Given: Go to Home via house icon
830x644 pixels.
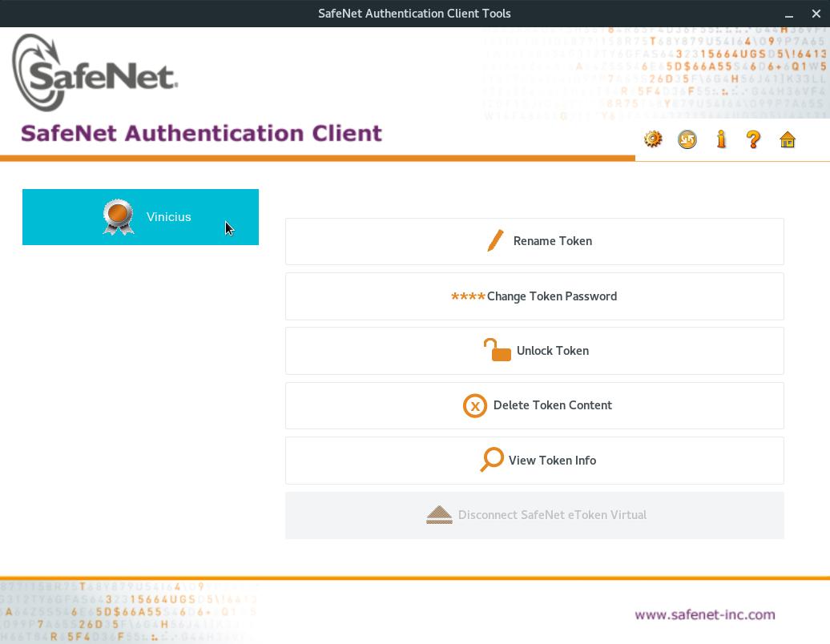Looking at the screenshot, I should pyautogui.click(x=787, y=139).
